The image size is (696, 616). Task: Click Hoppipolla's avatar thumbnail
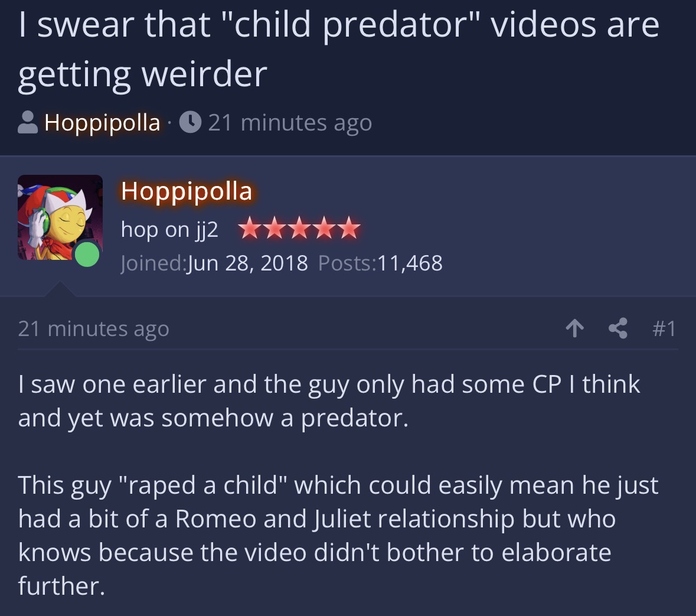click(x=60, y=217)
